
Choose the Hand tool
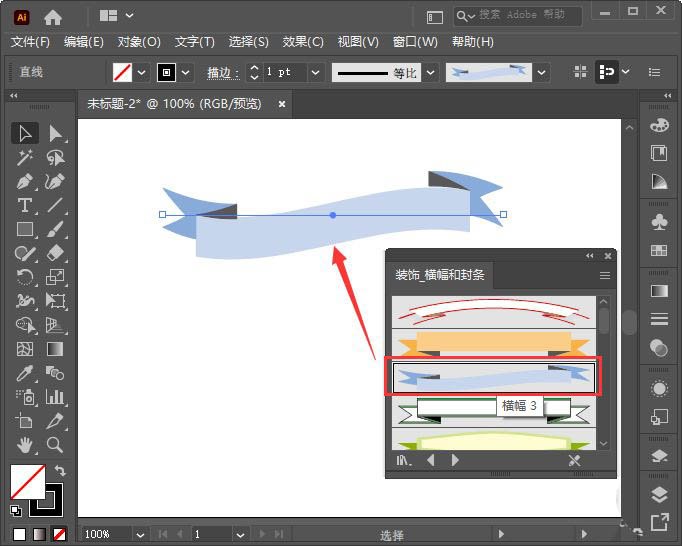pos(25,445)
